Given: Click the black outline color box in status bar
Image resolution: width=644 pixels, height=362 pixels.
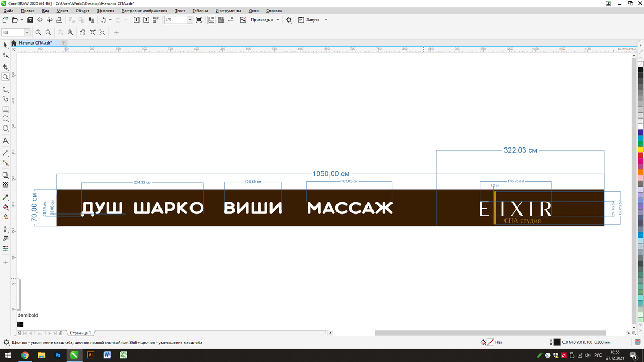Looking at the screenshot, I should coord(557,342).
